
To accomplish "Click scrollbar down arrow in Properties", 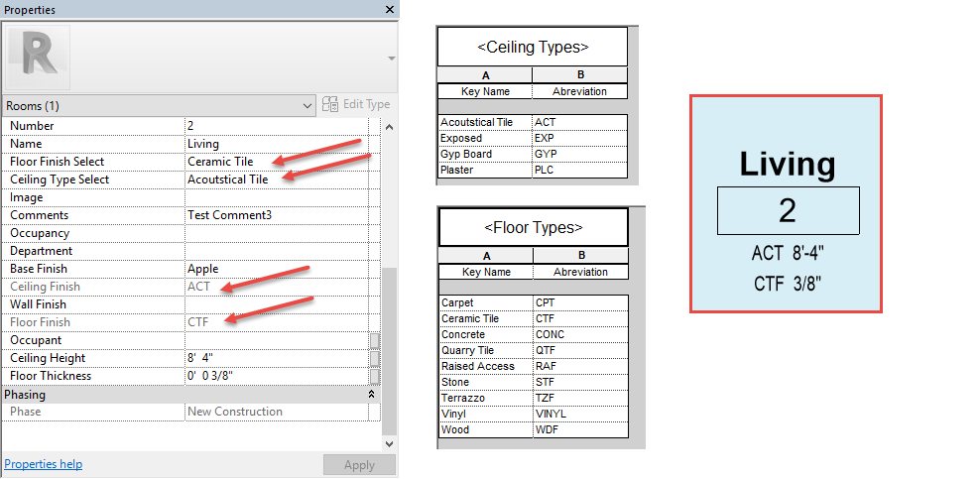I will click(x=390, y=444).
